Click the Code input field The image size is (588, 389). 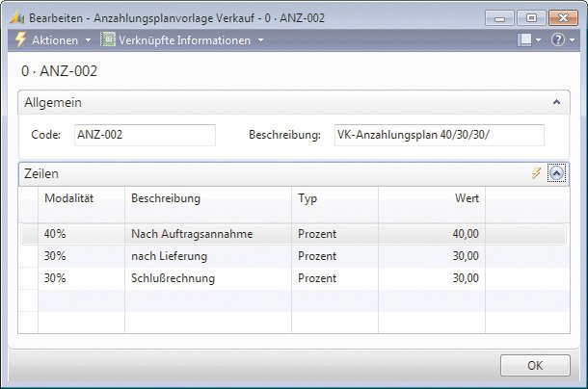tap(145, 135)
